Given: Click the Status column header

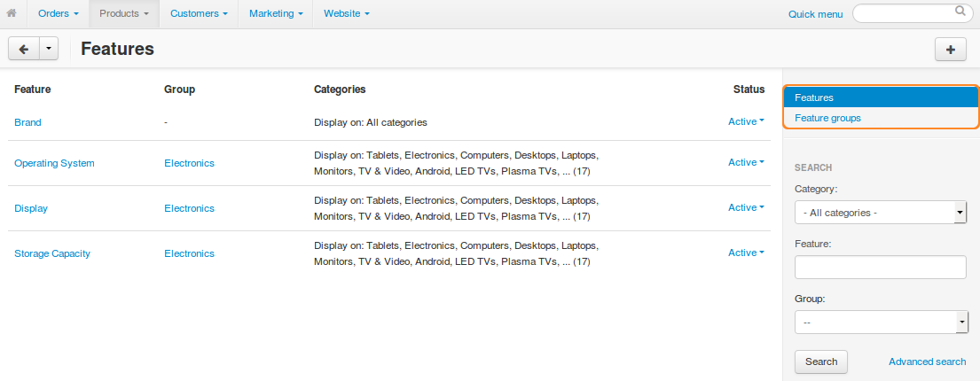Looking at the screenshot, I should tap(749, 89).
